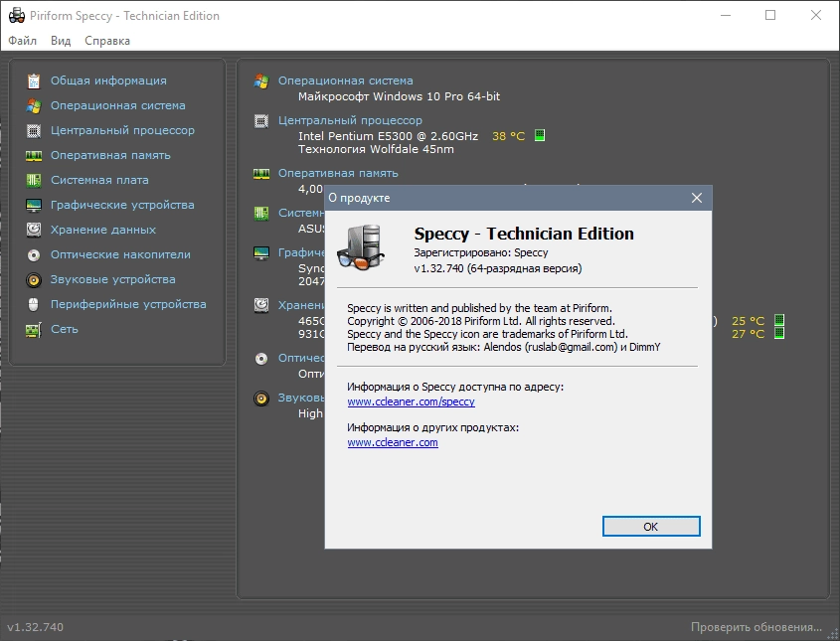Image resolution: width=840 pixels, height=641 pixels.
Task: Click the Intel Pentium E5300 @ 2.60GHz text
Action: pyautogui.click(x=388, y=136)
